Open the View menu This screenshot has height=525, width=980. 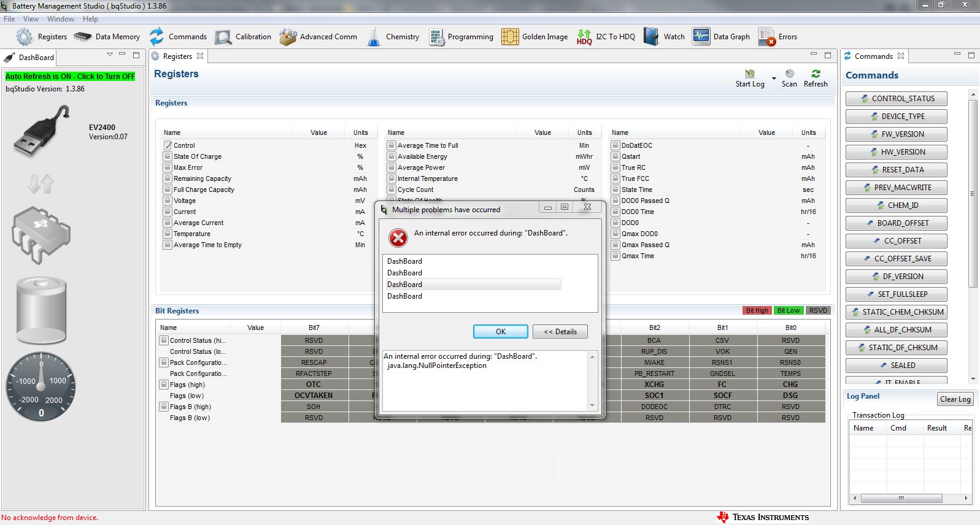(31, 19)
